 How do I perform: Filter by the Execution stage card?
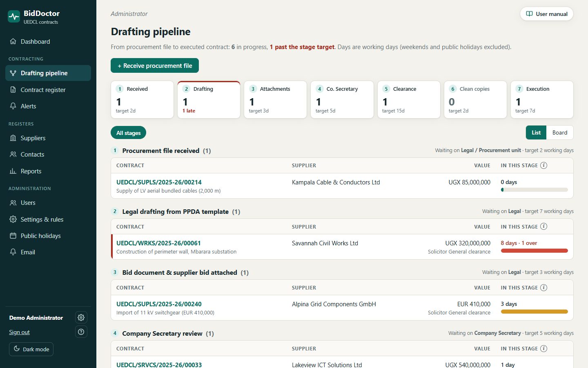(542, 99)
